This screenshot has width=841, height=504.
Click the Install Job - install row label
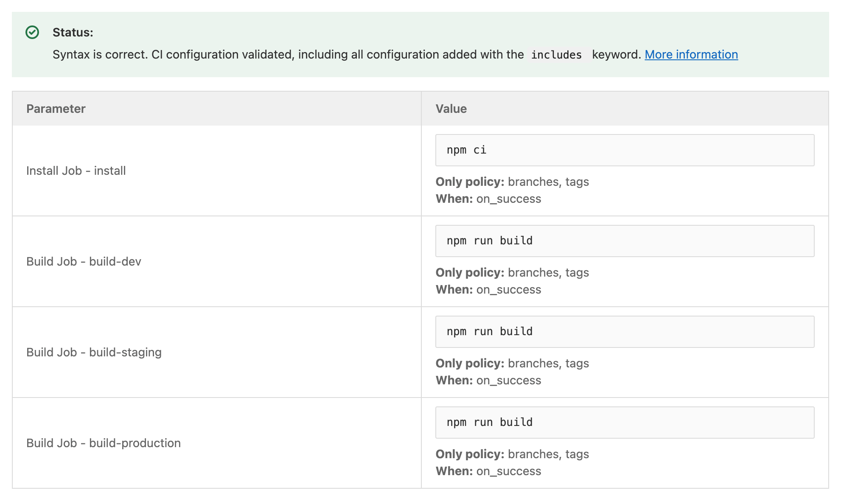tap(76, 171)
